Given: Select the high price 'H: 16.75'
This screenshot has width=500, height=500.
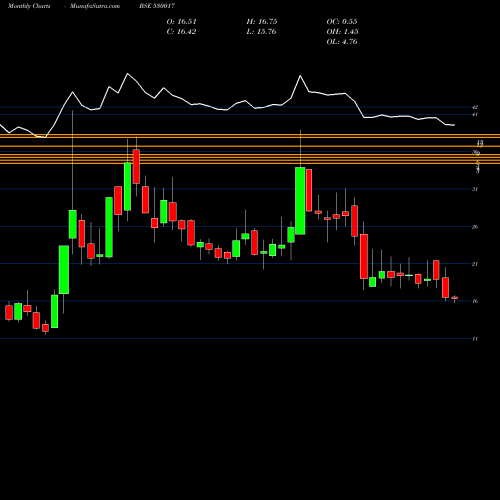Looking at the screenshot, I should pos(262,22).
